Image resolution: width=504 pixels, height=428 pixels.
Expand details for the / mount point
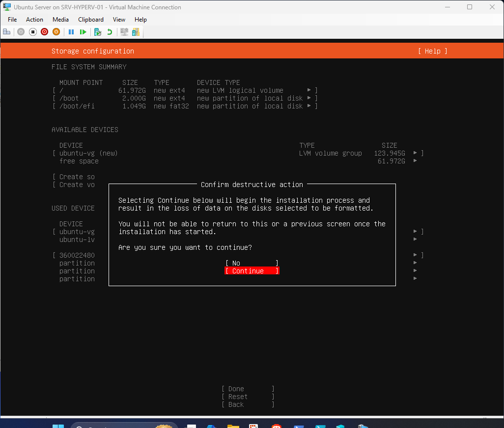(310, 90)
